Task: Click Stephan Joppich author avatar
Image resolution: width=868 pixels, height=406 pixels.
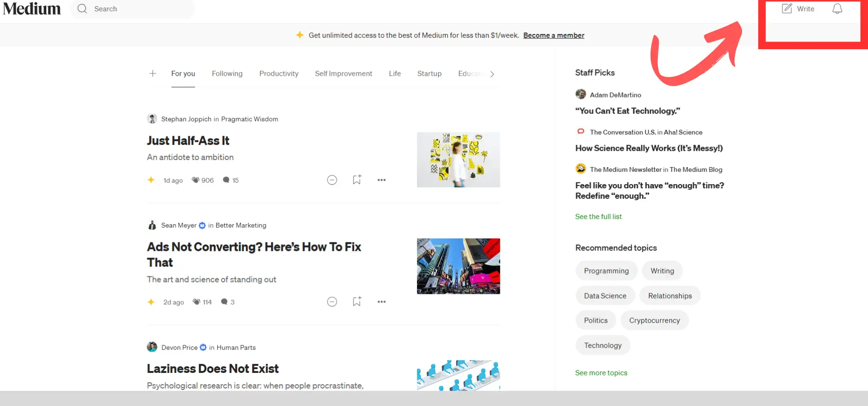Action: pos(152,119)
